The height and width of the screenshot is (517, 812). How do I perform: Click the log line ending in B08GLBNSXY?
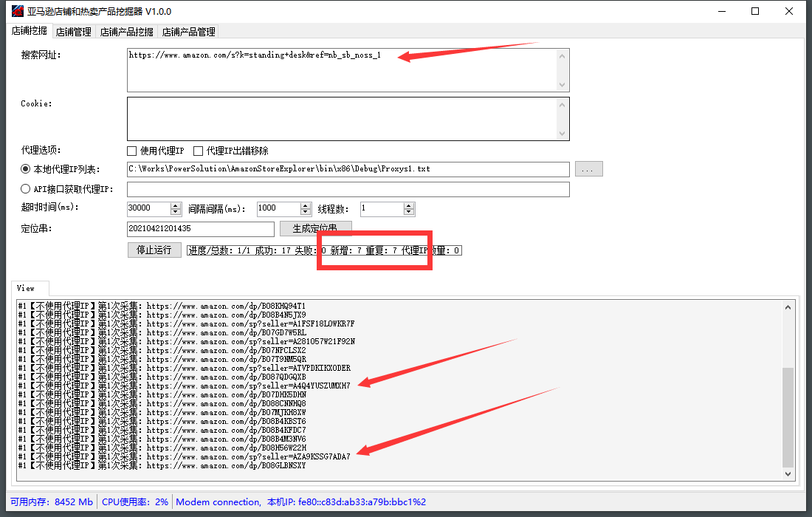click(x=162, y=466)
